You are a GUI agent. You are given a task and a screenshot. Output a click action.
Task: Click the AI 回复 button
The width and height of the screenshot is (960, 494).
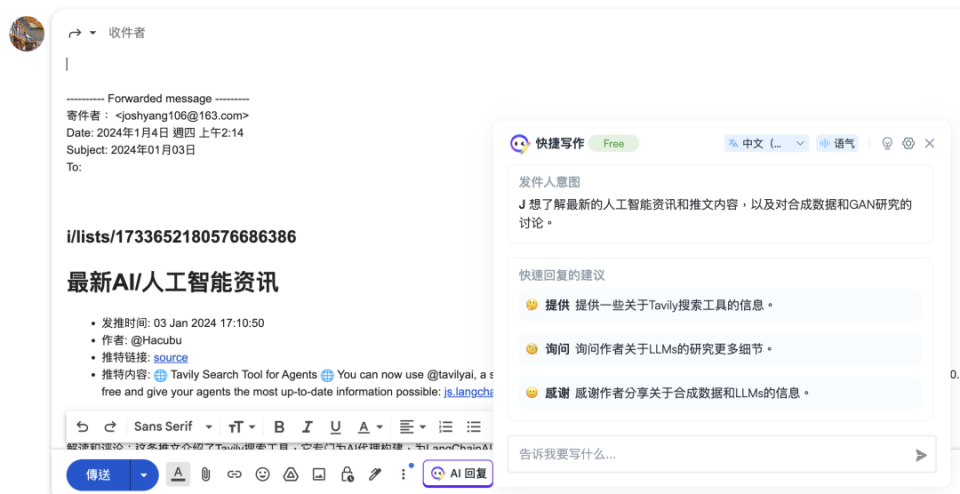pyautogui.click(x=458, y=473)
